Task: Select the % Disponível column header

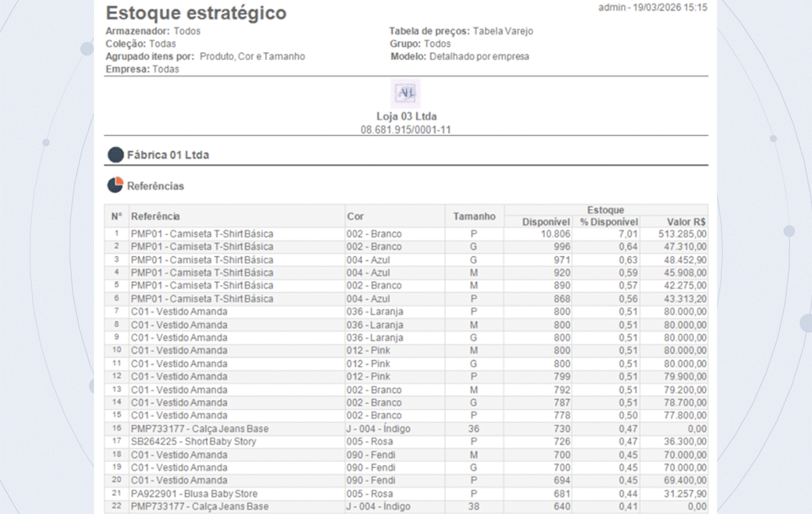Action: point(608,222)
